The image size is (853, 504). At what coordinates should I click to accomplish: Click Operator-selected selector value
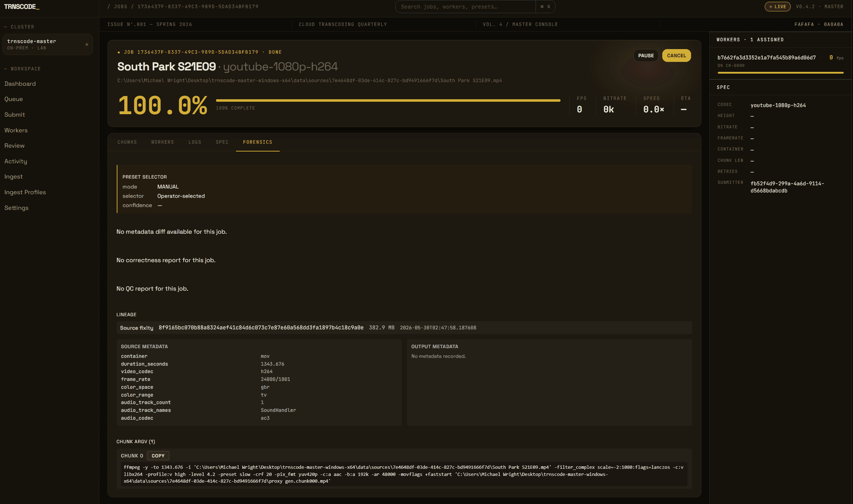coord(181,196)
